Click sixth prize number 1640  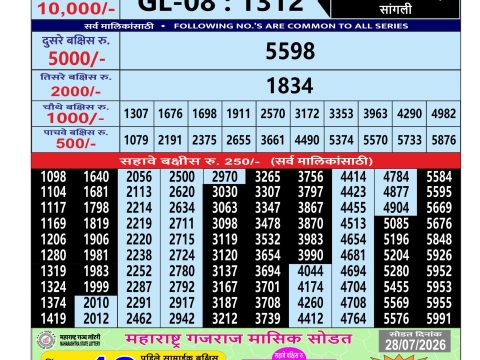pyautogui.click(x=96, y=177)
